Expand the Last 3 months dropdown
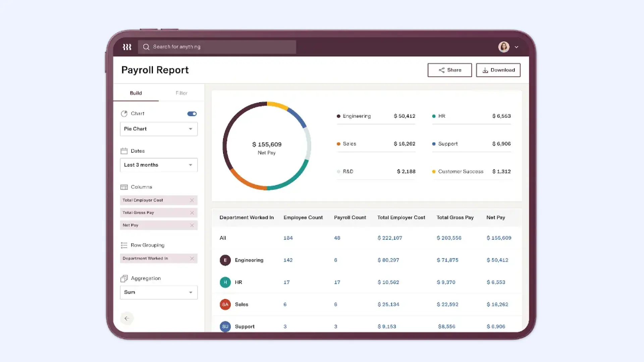The image size is (644, 362). tap(159, 165)
